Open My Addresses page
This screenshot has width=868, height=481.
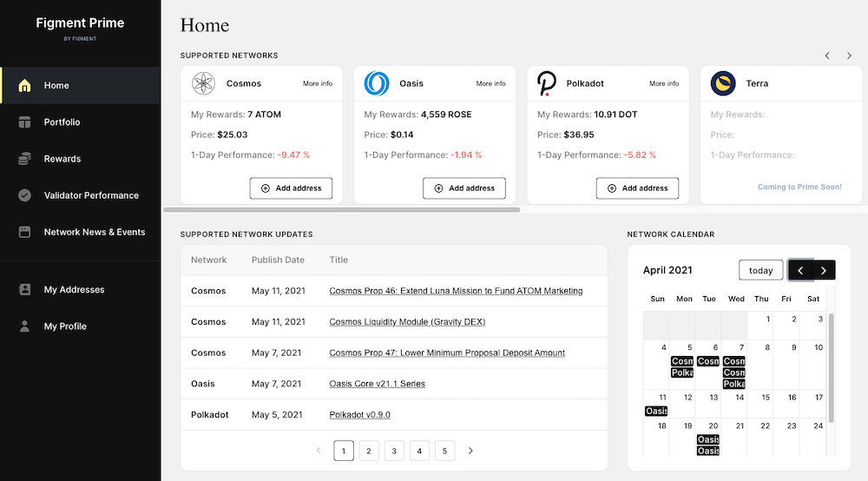[80, 289]
